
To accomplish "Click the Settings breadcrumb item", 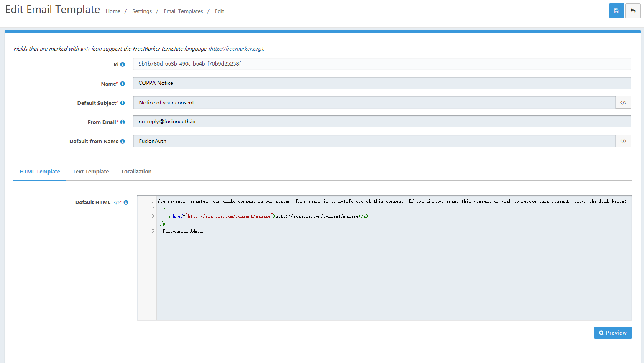I will pyautogui.click(x=141, y=11).
